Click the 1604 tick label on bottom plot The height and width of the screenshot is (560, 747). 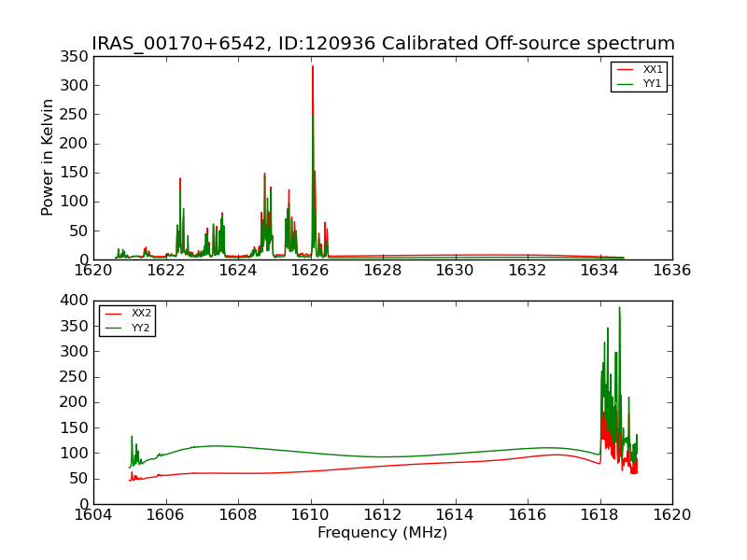[93, 515]
